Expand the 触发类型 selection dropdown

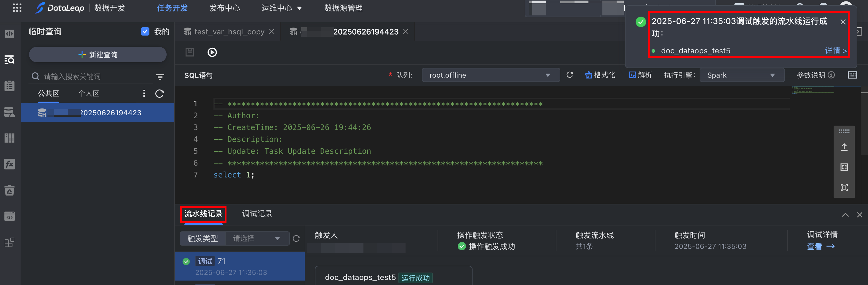pos(257,238)
